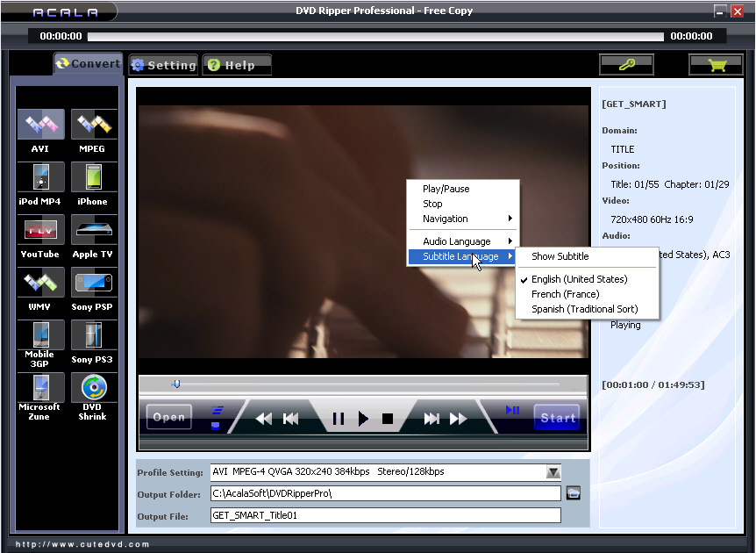756x553 pixels.
Task: Click the Start conversion button
Action: point(558,418)
